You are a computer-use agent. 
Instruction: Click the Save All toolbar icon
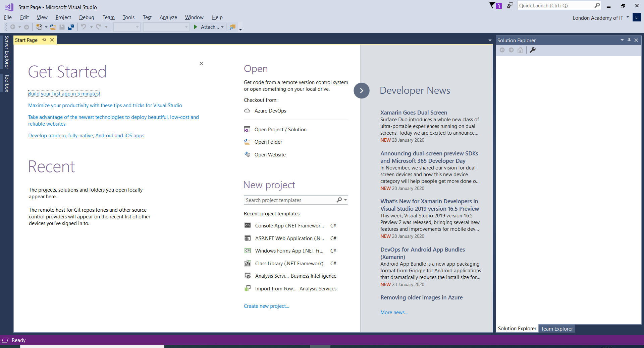[71, 27]
